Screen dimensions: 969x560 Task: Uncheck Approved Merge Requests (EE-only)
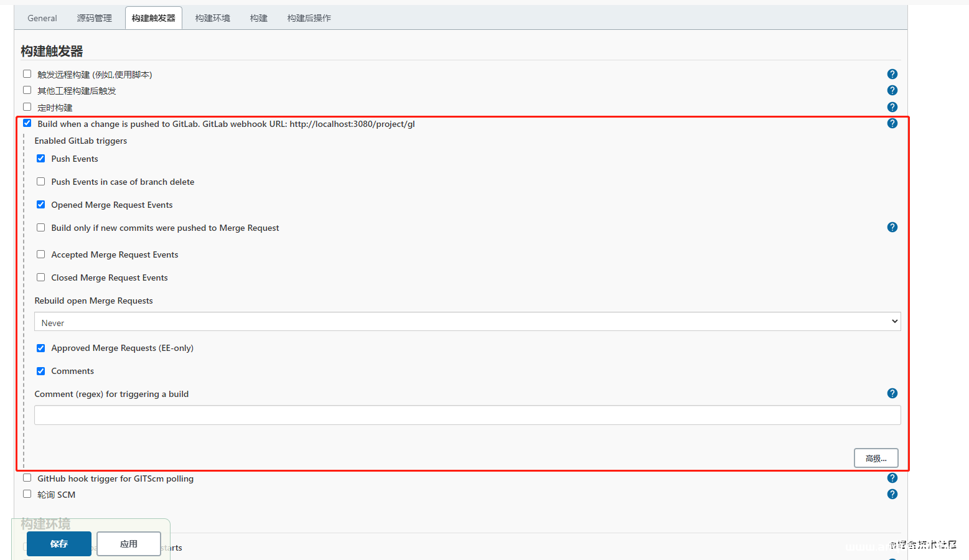tap(40, 348)
